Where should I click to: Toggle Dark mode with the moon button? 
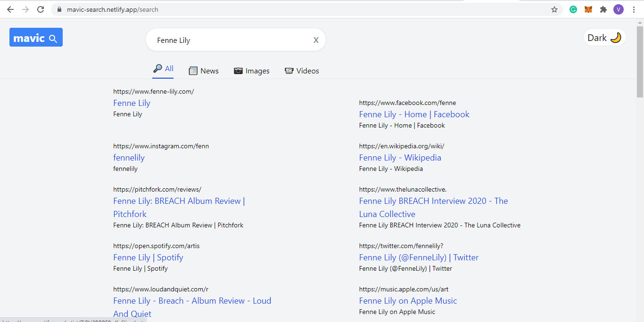604,38
